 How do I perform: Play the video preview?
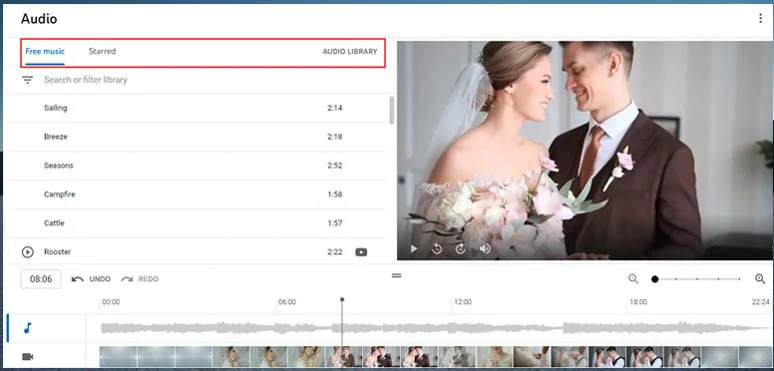point(414,249)
